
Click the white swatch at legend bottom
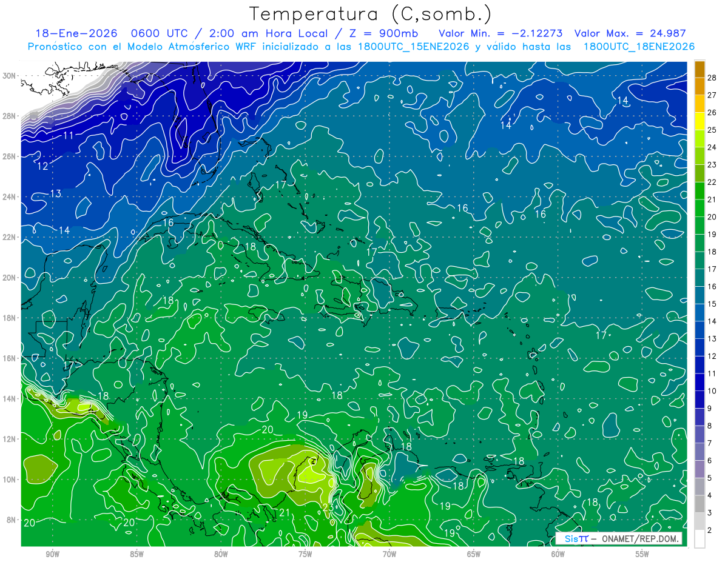[x=699, y=539]
